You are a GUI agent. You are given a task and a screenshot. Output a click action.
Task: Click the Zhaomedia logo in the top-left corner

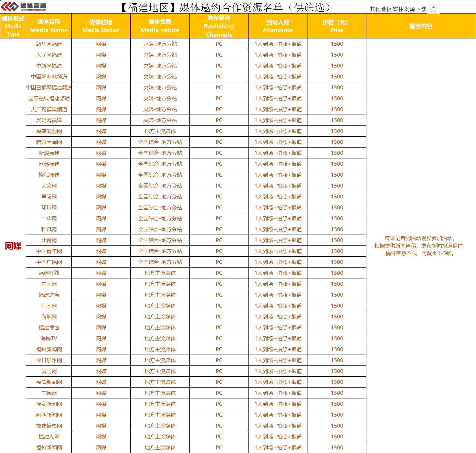click(24, 6)
